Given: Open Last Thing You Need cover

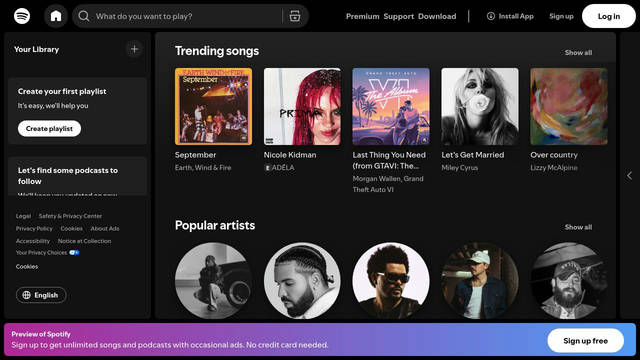Looking at the screenshot, I should (391, 107).
